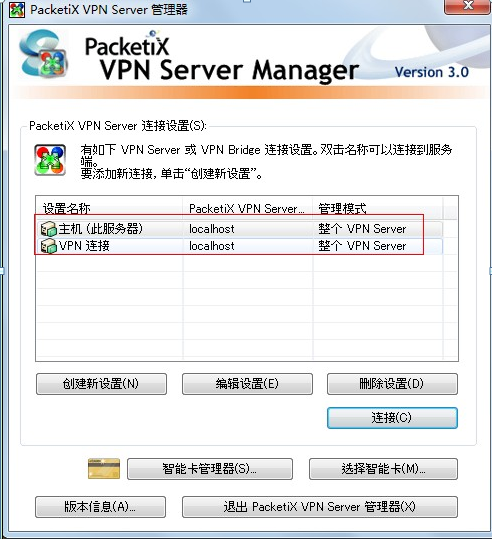This screenshot has height=539, width=492.
Task: Create a new setting with 创建新设置(N)
Action: (x=101, y=384)
